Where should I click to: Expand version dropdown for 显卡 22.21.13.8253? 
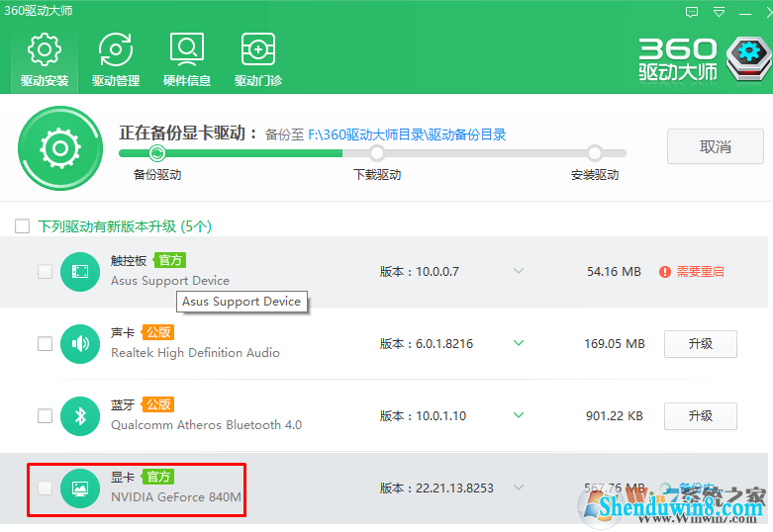[x=518, y=488]
